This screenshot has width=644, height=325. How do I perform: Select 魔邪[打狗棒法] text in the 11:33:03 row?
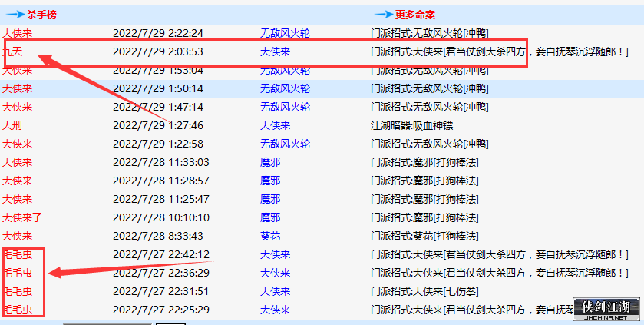tap(446, 162)
